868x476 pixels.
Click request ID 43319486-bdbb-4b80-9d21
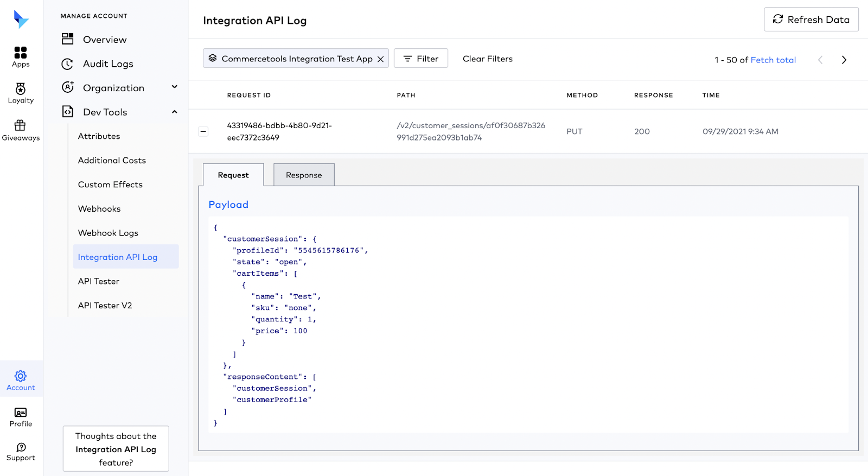(279, 131)
